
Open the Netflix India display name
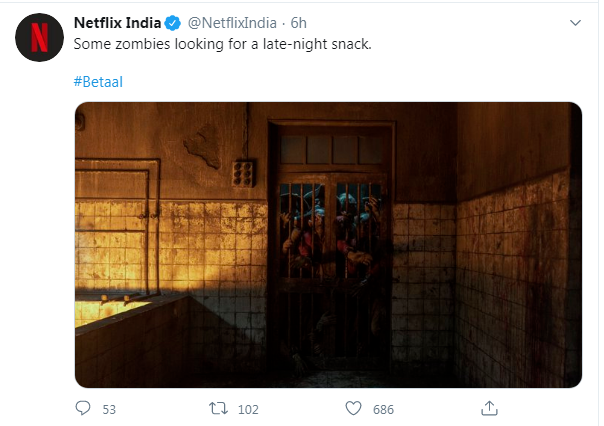(x=118, y=23)
